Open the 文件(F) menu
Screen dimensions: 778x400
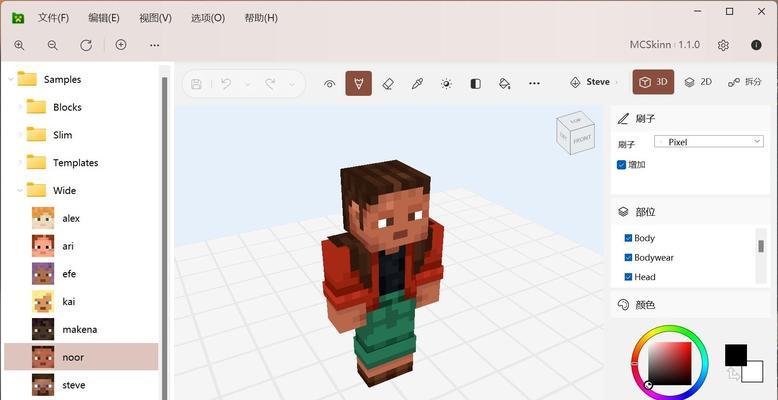[53, 18]
